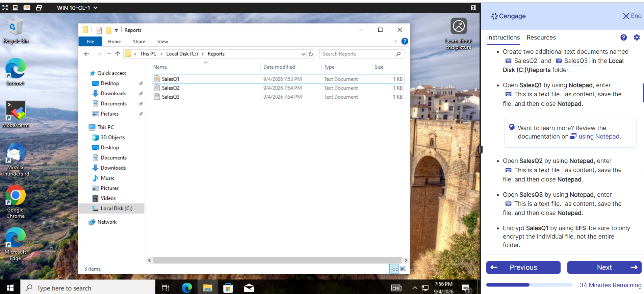Switch to the Resources tab
This screenshot has height=294, width=644.
pos(541,38)
